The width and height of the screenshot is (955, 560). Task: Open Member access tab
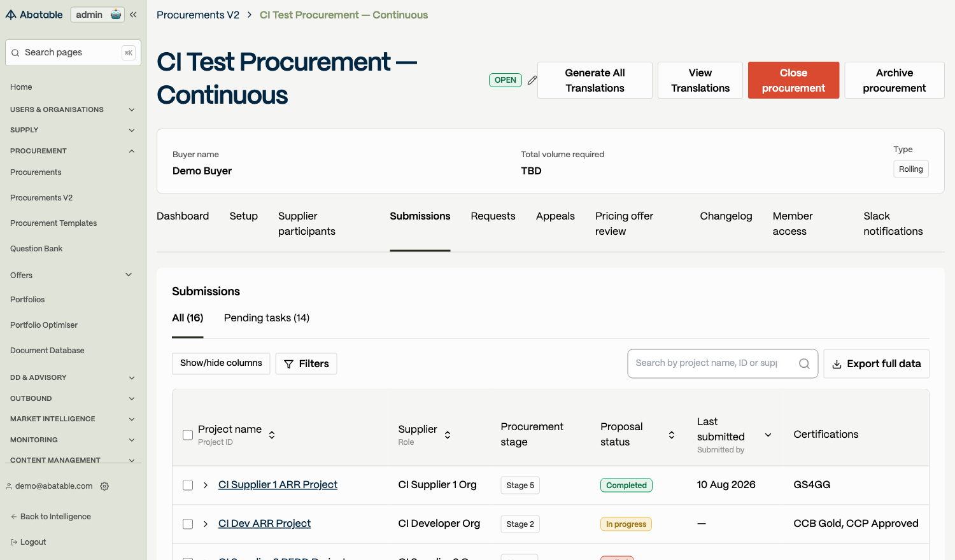click(x=793, y=224)
